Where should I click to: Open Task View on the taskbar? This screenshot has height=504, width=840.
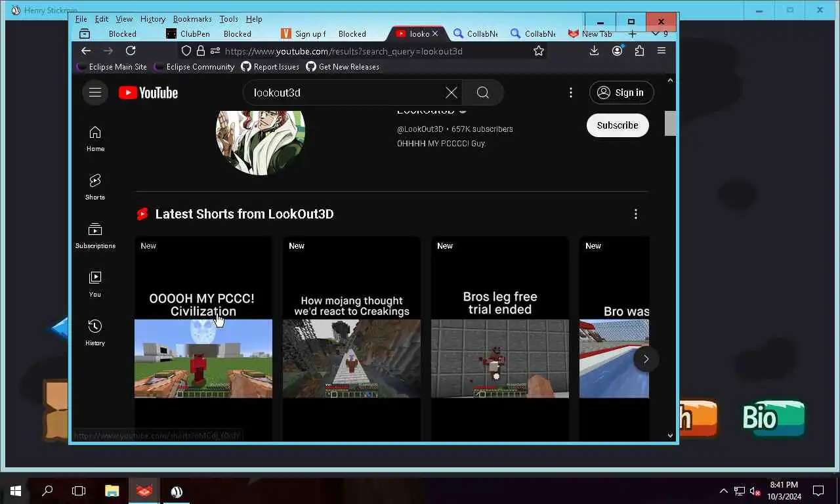79,491
